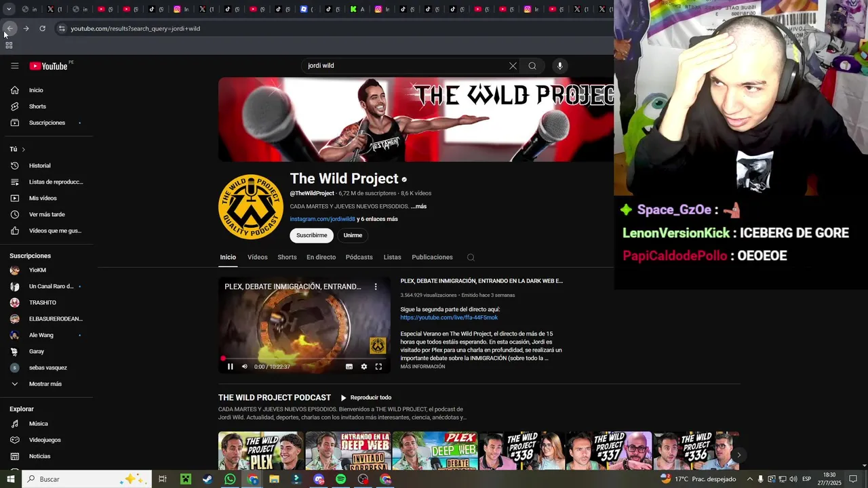The width and height of the screenshot is (868, 488).
Task: Expand the Tú section chevron
Action: [23, 149]
